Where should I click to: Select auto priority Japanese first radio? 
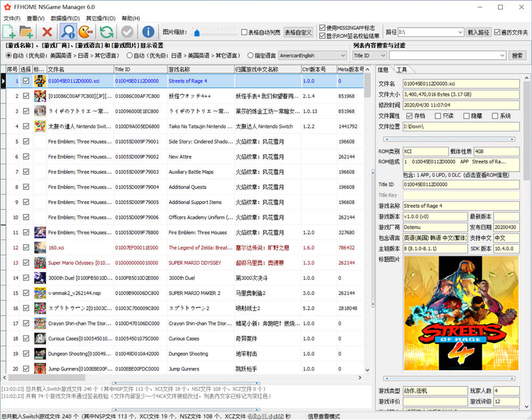point(129,55)
